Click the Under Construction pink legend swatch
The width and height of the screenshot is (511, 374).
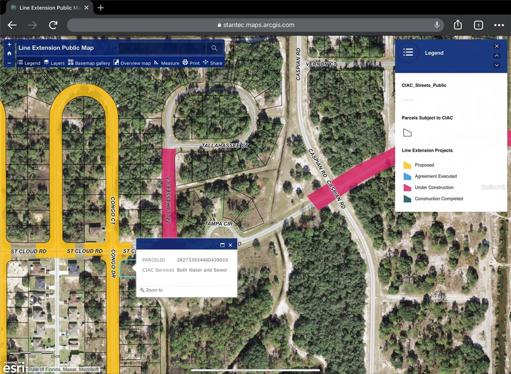coord(407,188)
